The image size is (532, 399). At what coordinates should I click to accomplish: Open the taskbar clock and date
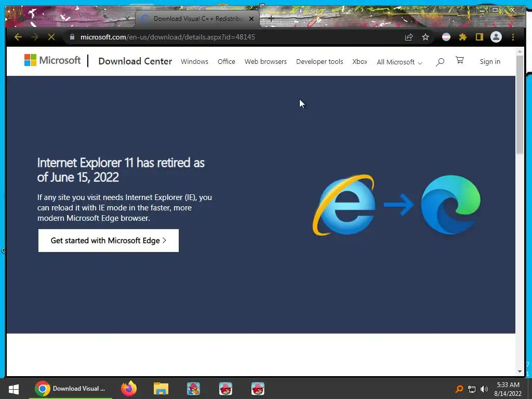click(x=508, y=389)
